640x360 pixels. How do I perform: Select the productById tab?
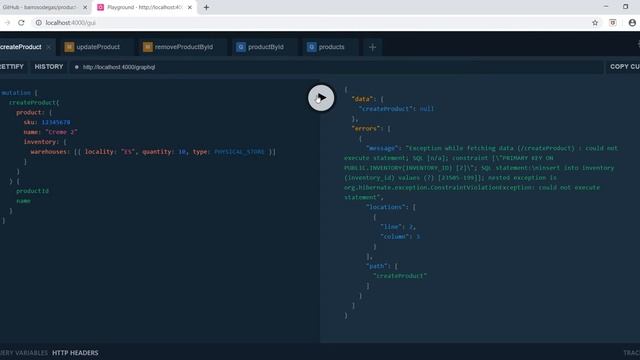(x=265, y=47)
